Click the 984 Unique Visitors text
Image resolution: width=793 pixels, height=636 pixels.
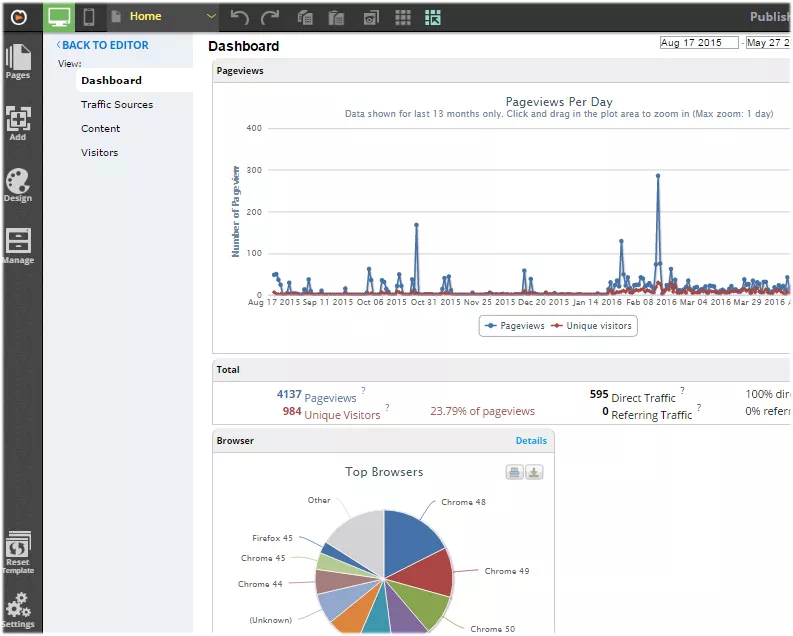coord(331,413)
